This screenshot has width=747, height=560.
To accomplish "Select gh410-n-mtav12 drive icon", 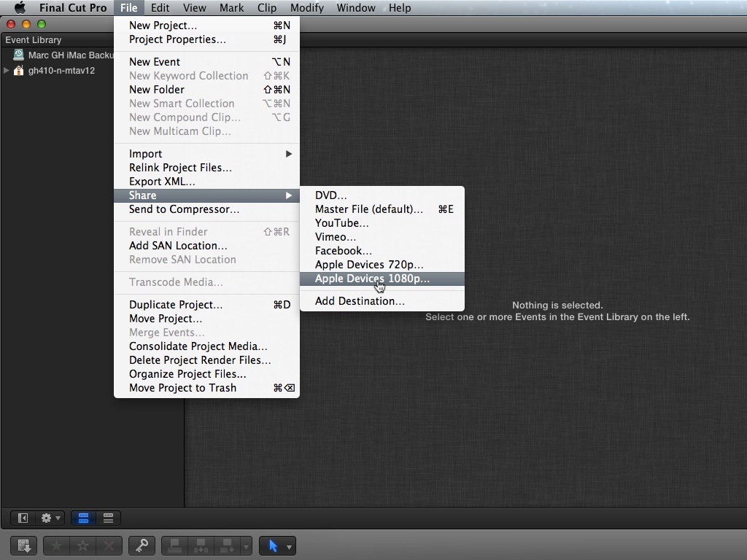I will click(18, 71).
